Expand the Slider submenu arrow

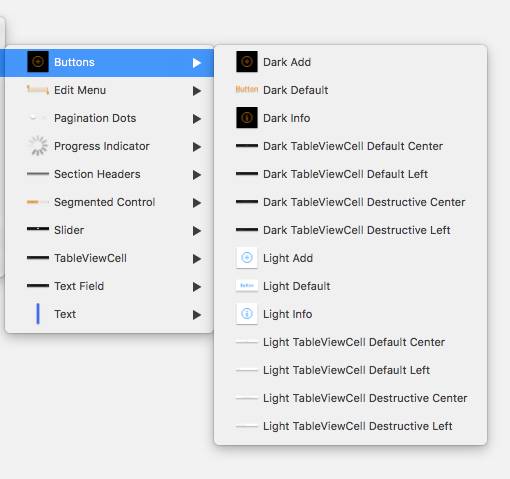click(x=197, y=231)
